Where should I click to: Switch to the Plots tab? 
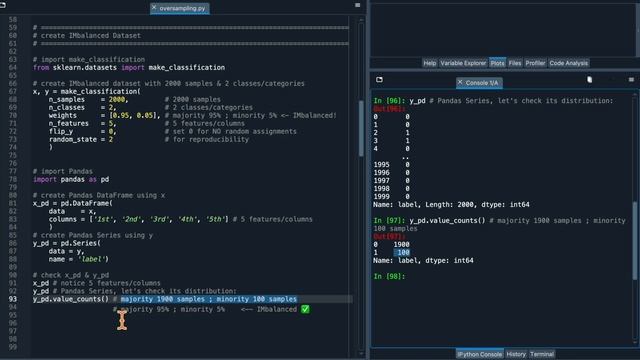pyautogui.click(x=497, y=63)
